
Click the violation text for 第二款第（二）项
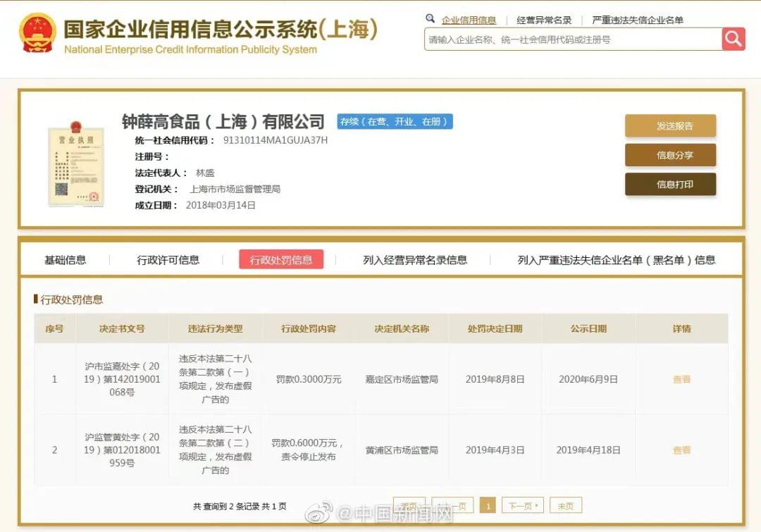point(215,450)
